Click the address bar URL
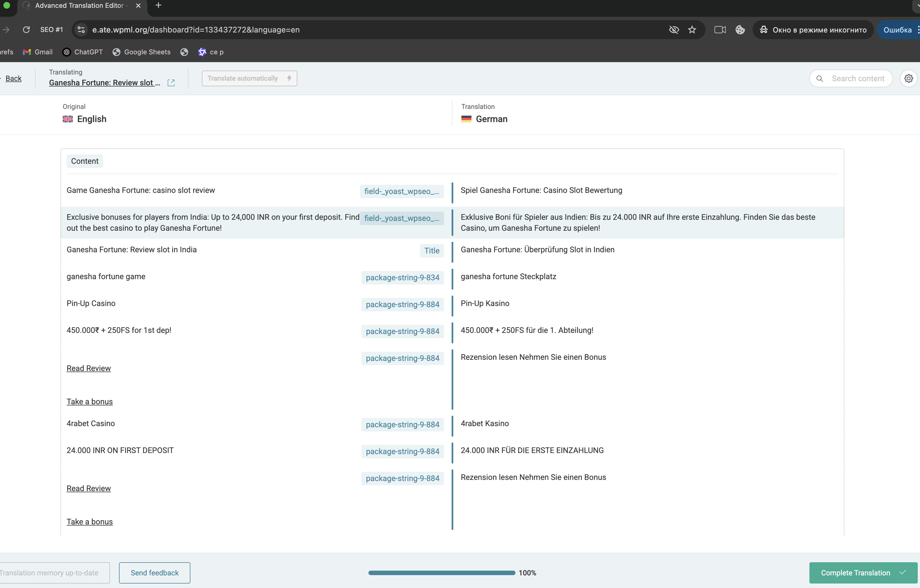Image resolution: width=920 pixels, height=588 pixels. coord(196,30)
